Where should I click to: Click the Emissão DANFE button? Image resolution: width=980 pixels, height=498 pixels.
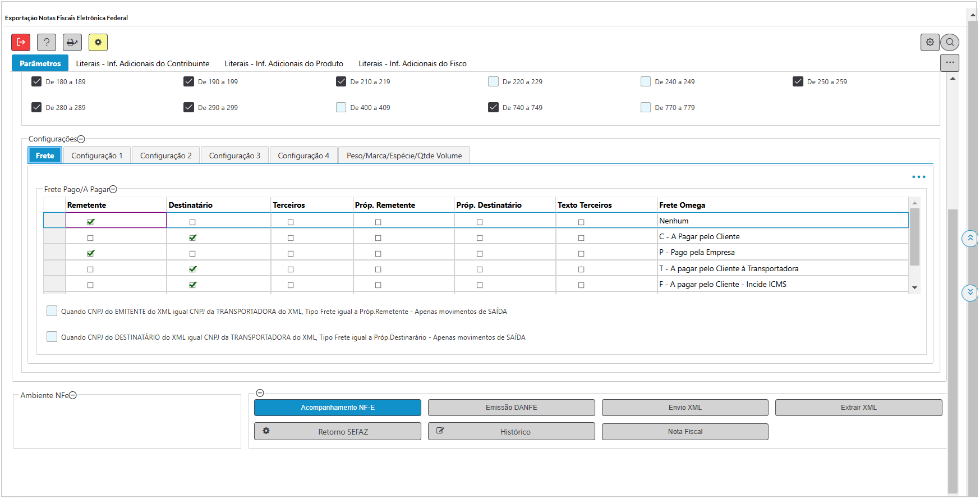(511, 408)
